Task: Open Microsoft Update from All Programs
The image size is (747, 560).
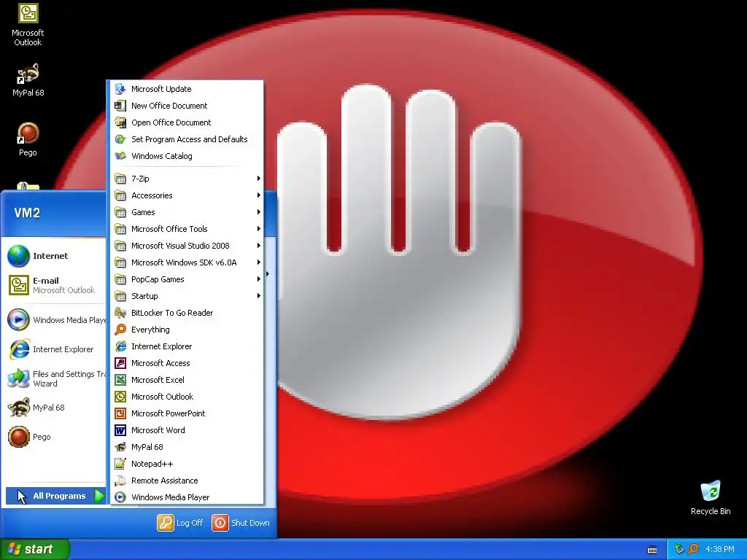Action: [x=187, y=89]
